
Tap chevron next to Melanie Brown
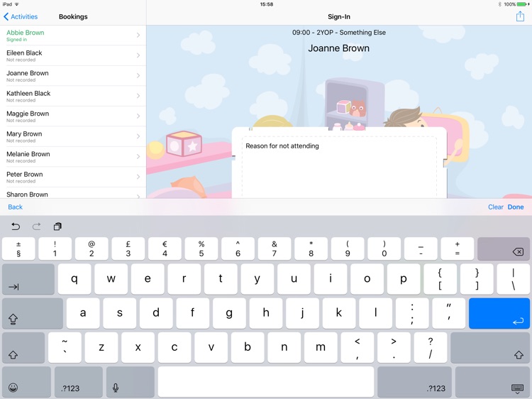click(138, 156)
